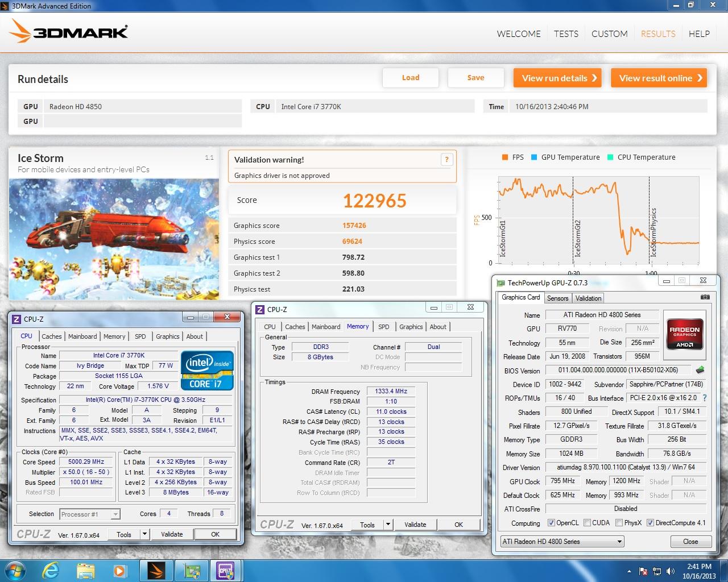The image size is (728, 582).
Task: Click the GPU-Z title bar graphics card icon
Action: coord(500,282)
